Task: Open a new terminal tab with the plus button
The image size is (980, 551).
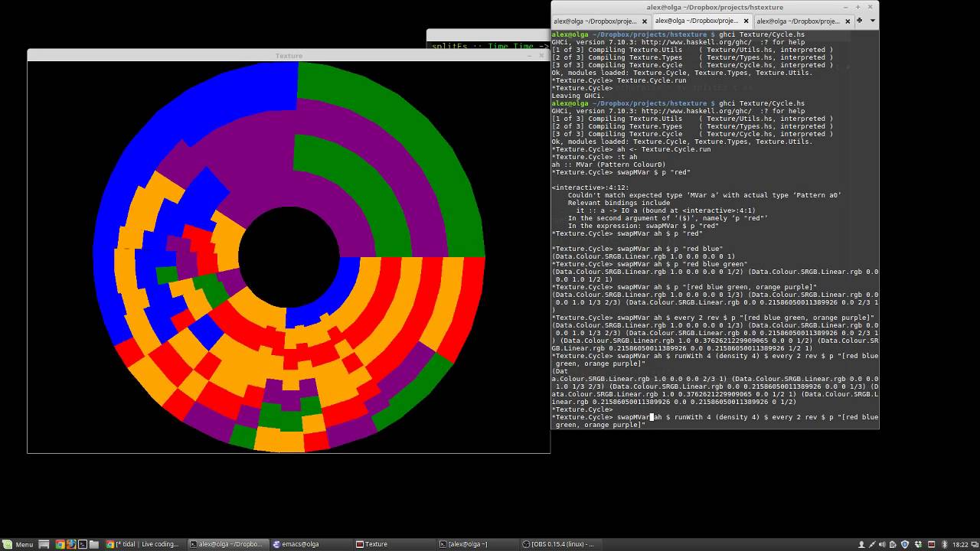Action: pyautogui.click(x=858, y=21)
